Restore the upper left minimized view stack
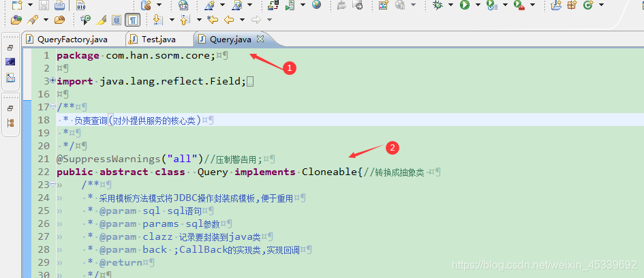 pyautogui.click(x=10, y=48)
